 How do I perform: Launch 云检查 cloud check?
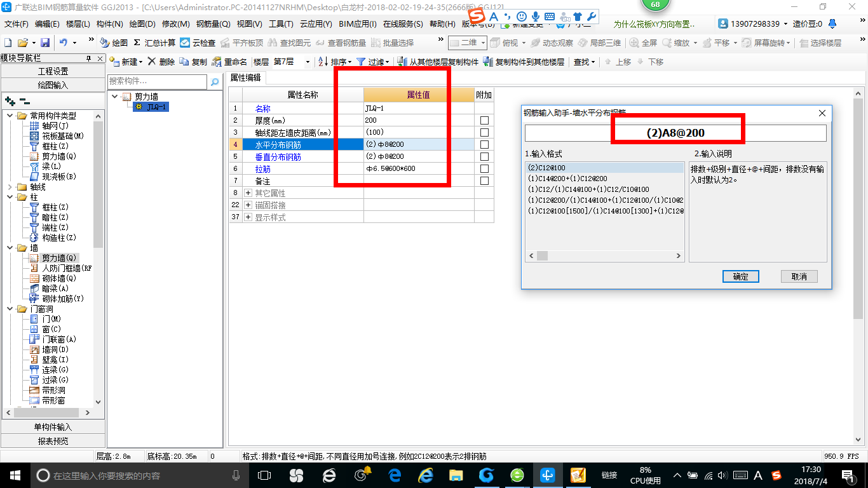point(198,43)
